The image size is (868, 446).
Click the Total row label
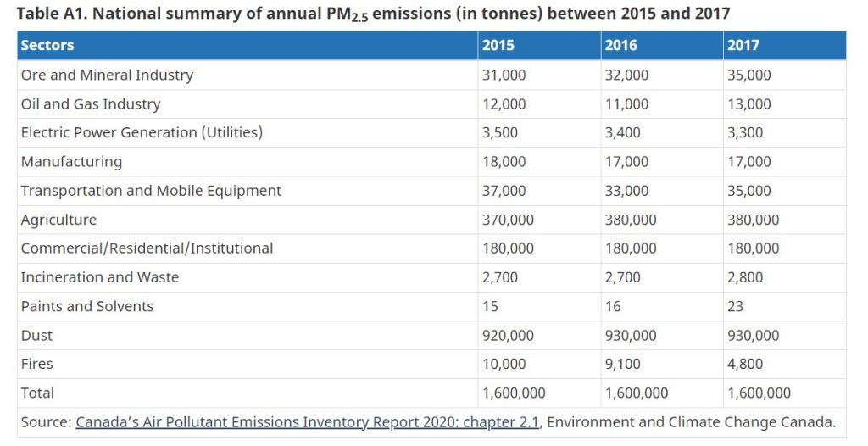click(37, 393)
